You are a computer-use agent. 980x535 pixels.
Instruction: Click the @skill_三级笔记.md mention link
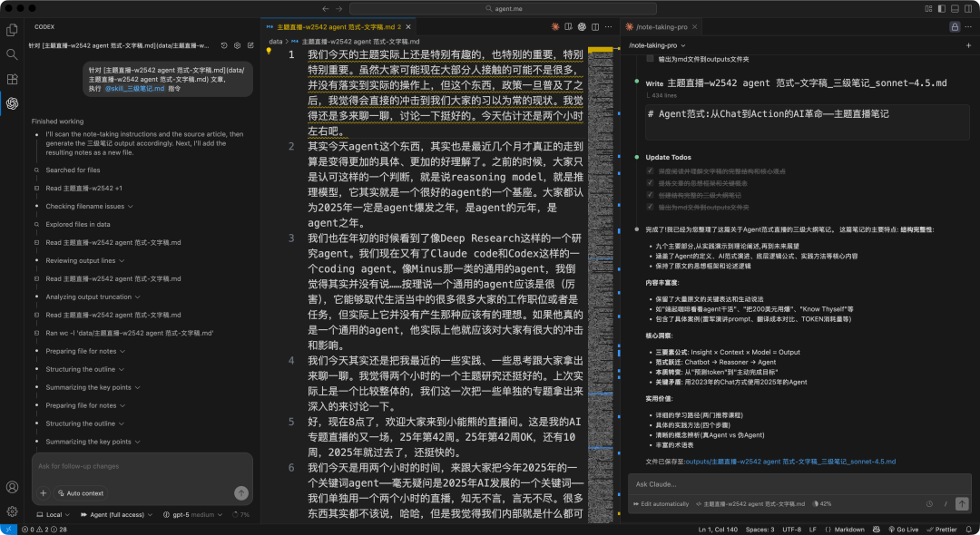pyautogui.click(x=134, y=89)
